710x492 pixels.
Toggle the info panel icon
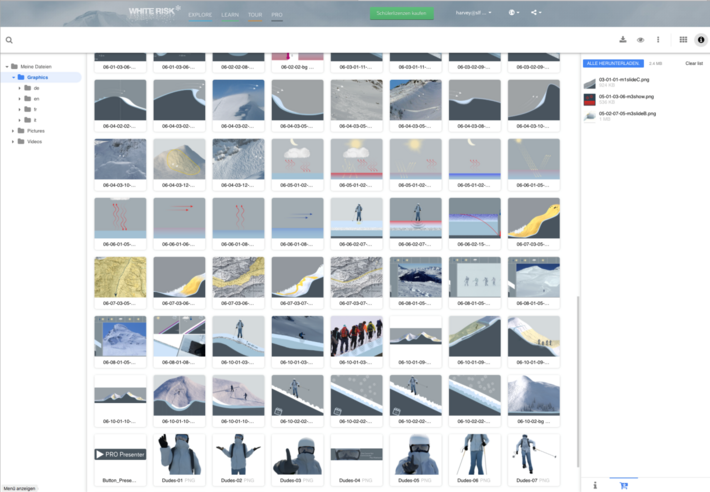[700, 40]
